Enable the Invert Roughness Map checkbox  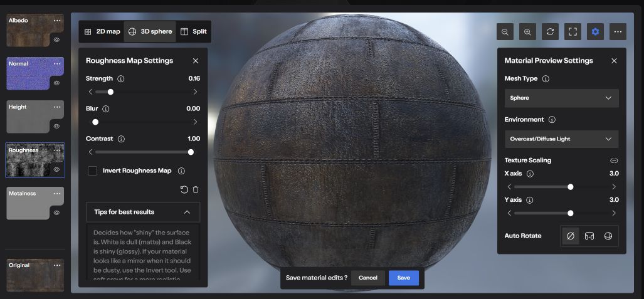tap(92, 171)
